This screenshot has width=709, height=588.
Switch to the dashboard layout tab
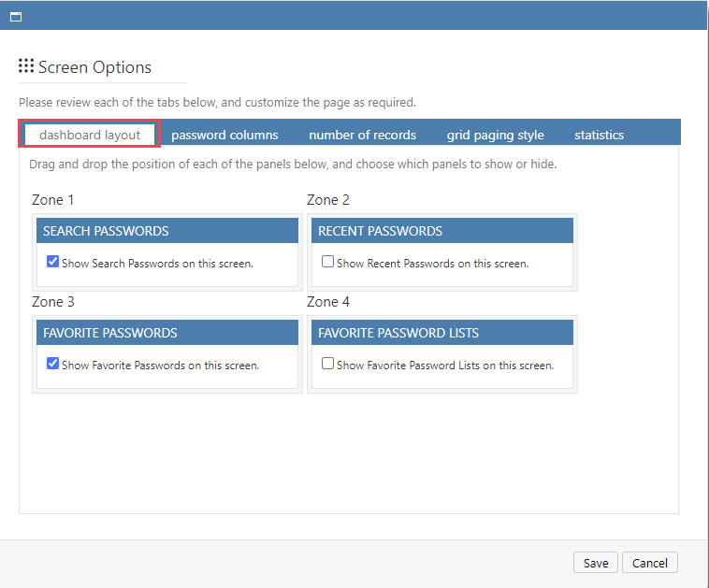pyautogui.click(x=90, y=135)
